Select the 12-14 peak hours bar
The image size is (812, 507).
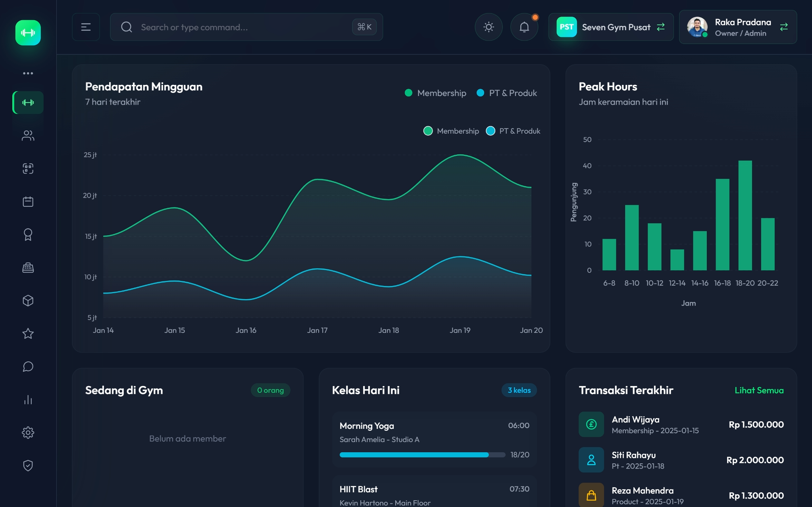point(677,260)
